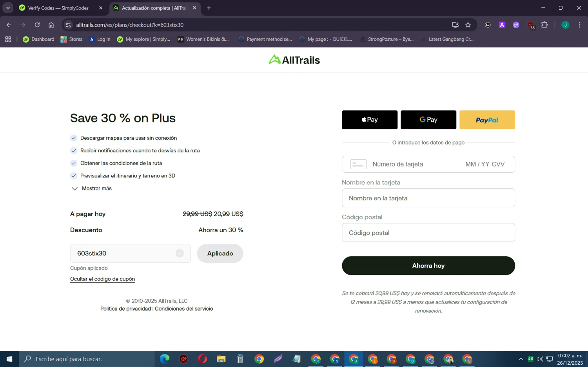Click the AllTrails logo in the header
The height and width of the screenshot is (367, 588).
tap(294, 60)
